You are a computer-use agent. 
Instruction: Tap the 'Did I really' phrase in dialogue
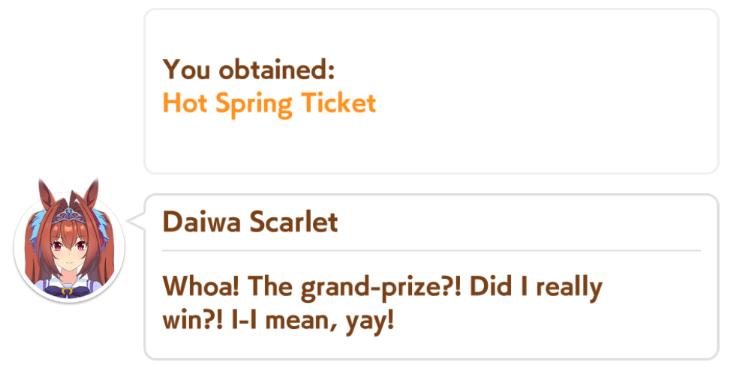click(536, 287)
